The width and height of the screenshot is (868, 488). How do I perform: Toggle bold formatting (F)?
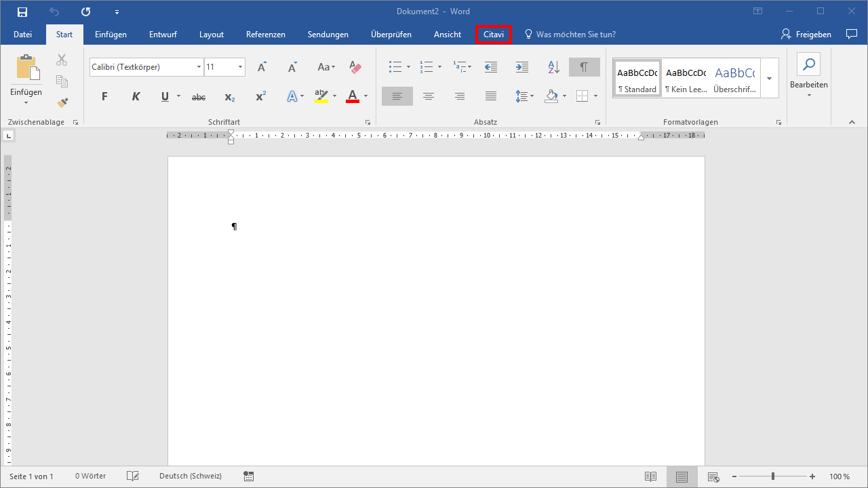tap(104, 97)
